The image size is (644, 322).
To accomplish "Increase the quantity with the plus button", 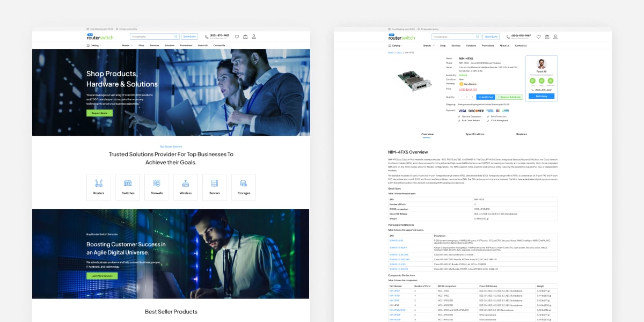I will click(472, 97).
